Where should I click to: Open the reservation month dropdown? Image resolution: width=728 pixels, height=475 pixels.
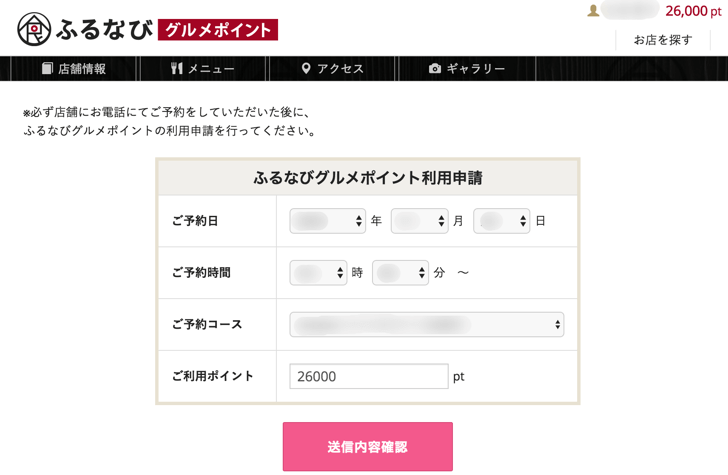tap(419, 221)
